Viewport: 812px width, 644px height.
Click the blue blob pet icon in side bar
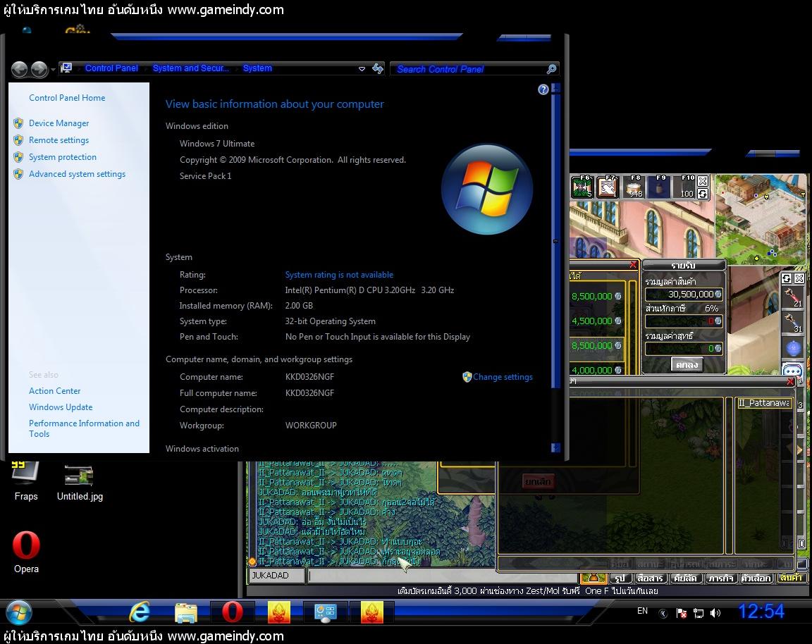[793, 347]
